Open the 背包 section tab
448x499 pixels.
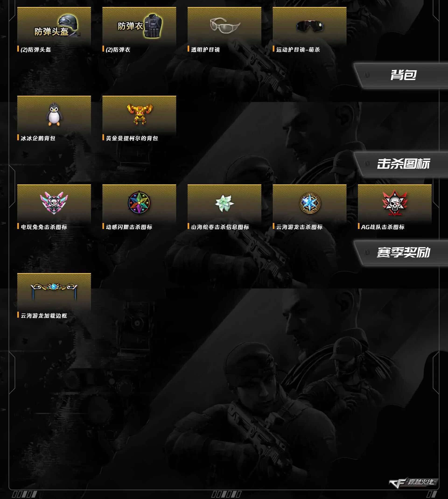(401, 75)
